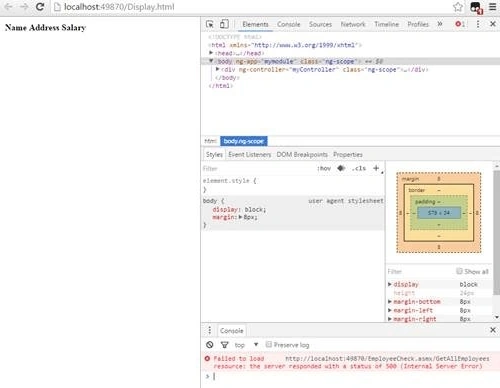Open console drawer three-dot menu

pyautogui.click(x=210, y=330)
